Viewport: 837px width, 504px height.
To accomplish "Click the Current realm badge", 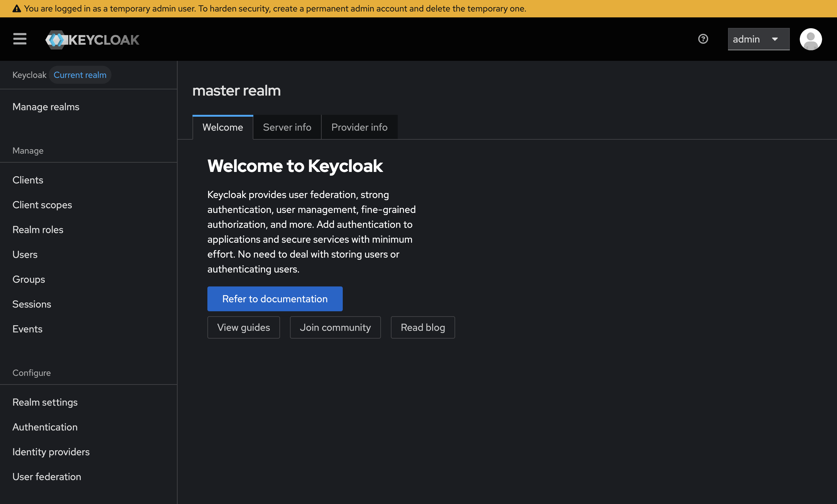I will (80, 75).
